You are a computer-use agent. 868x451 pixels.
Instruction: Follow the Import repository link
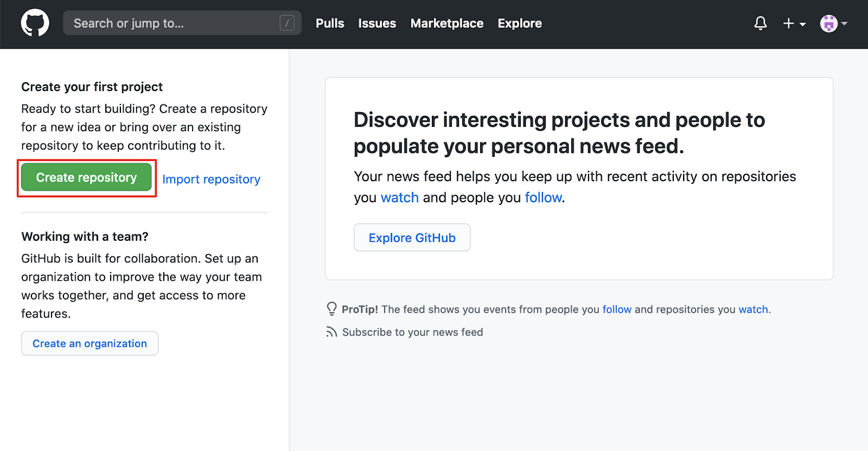211,179
